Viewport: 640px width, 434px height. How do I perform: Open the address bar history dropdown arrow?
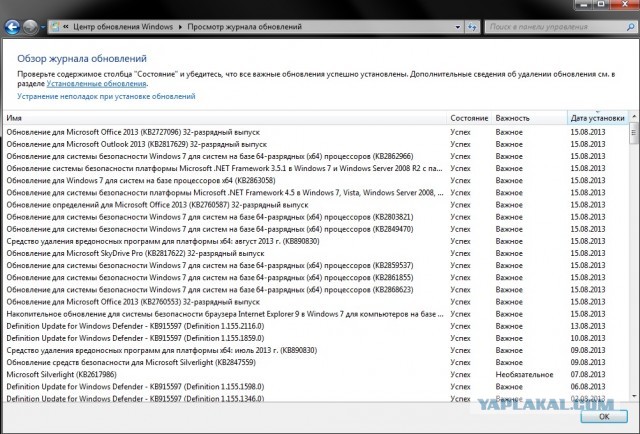point(458,27)
